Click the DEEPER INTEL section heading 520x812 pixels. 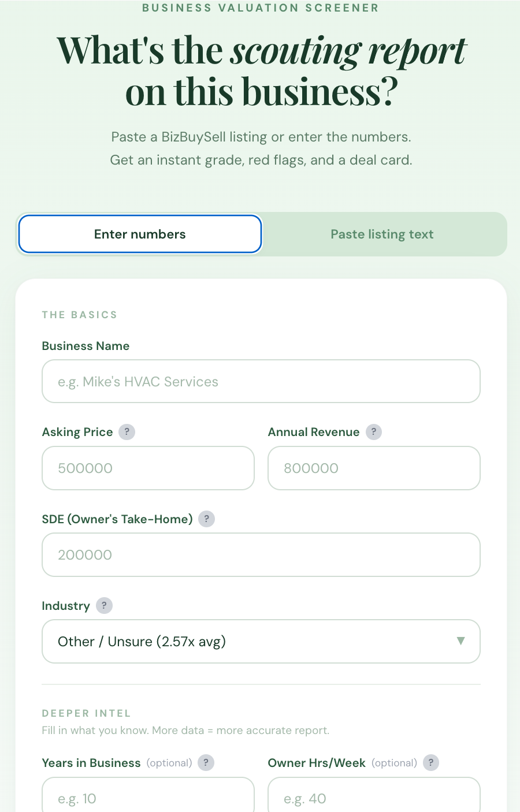click(87, 713)
